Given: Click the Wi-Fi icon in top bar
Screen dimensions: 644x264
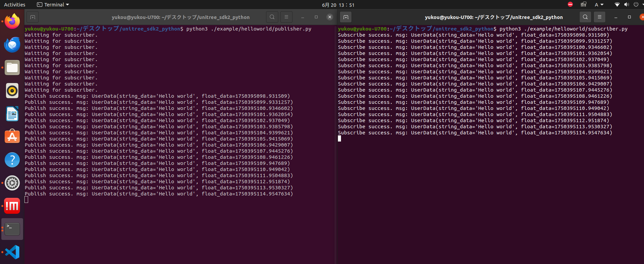Looking at the screenshot, I should pos(617,5).
